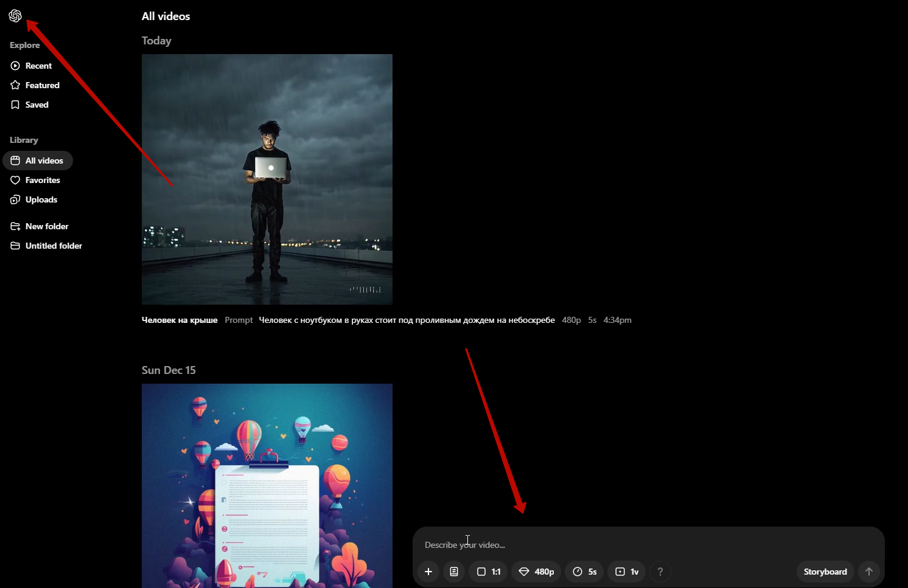
Task: Click the Sun Dec 15 date heading
Action: click(169, 370)
